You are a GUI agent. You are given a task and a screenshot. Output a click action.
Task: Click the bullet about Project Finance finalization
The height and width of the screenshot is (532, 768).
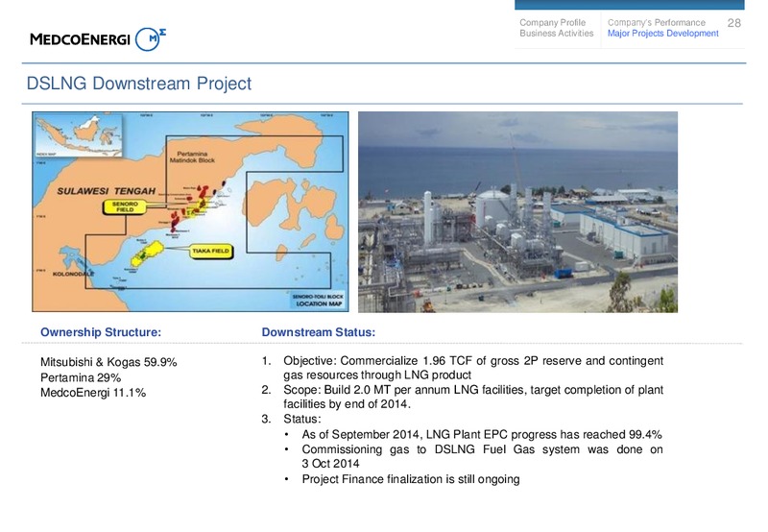402,479
